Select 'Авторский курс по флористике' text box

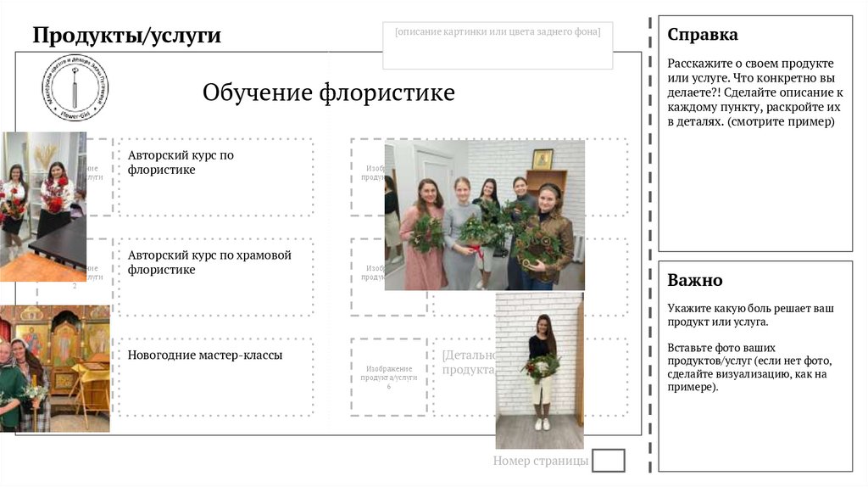(x=216, y=177)
